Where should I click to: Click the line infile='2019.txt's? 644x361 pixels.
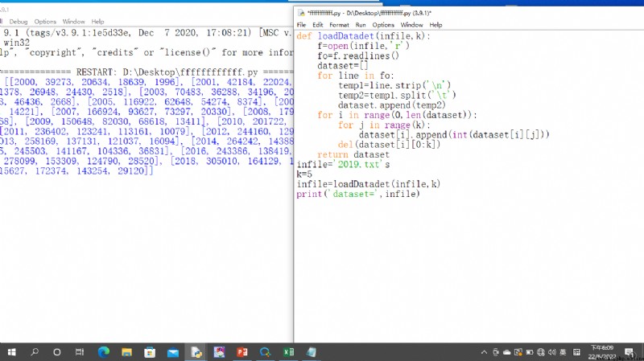[x=344, y=164]
